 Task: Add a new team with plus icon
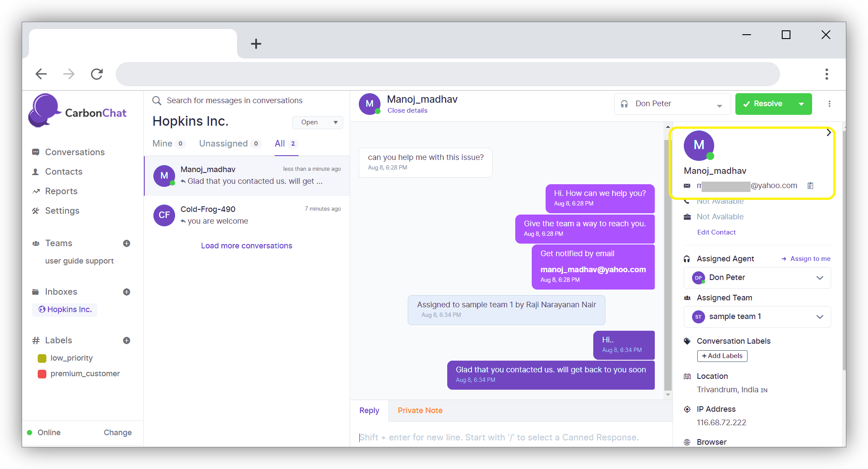[x=127, y=243]
